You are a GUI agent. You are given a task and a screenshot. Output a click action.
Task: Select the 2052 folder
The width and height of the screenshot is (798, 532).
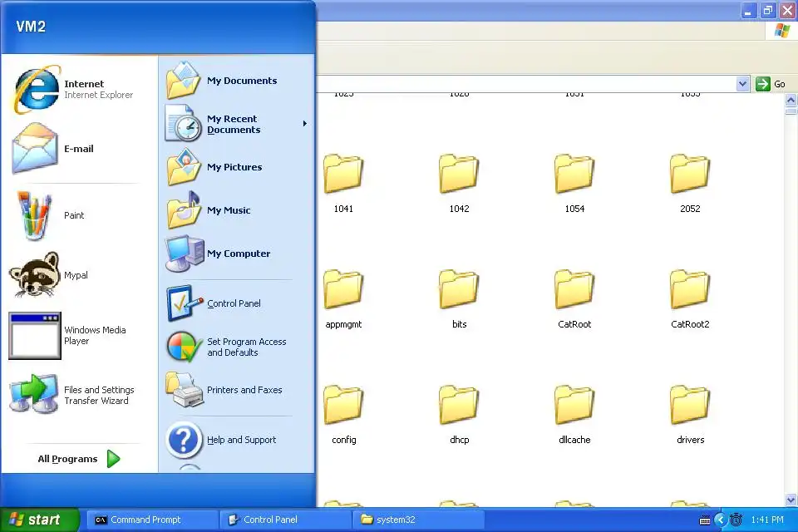click(x=690, y=183)
